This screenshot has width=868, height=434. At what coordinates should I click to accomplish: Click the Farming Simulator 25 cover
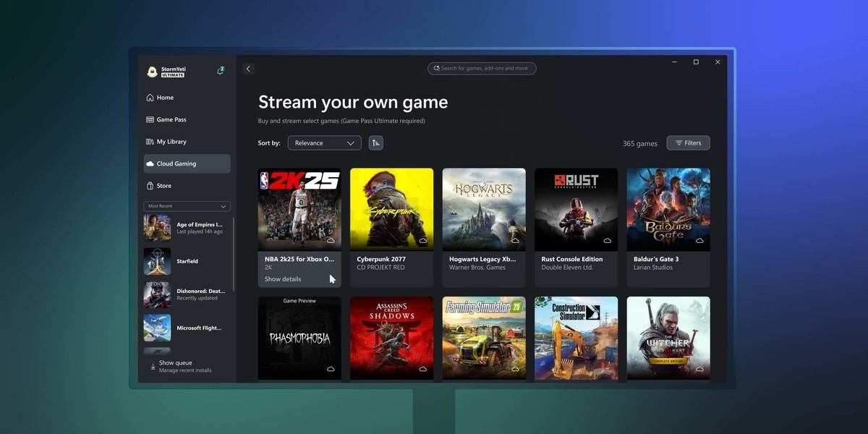click(x=484, y=338)
